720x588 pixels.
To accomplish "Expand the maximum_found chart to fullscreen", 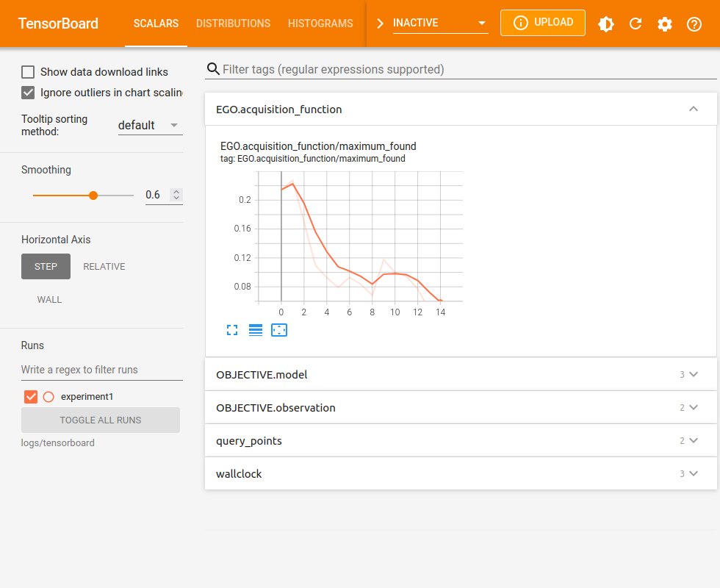I will point(232,330).
